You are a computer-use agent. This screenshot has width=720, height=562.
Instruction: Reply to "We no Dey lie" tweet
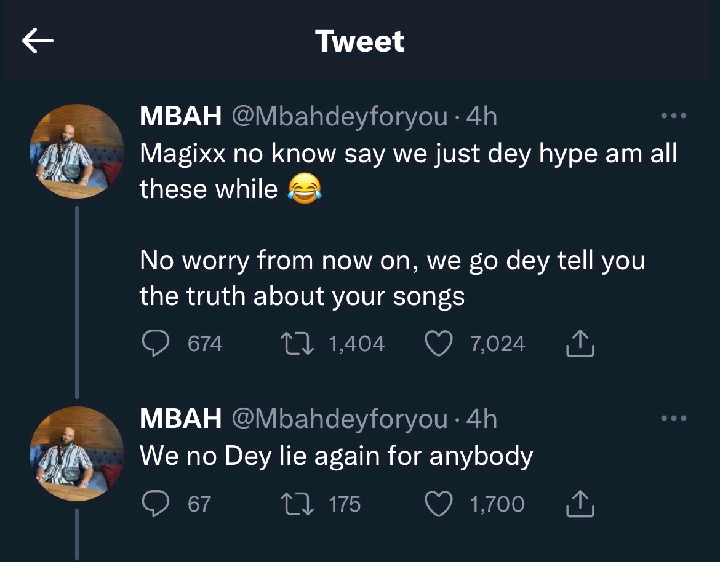pyautogui.click(x=154, y=504)
